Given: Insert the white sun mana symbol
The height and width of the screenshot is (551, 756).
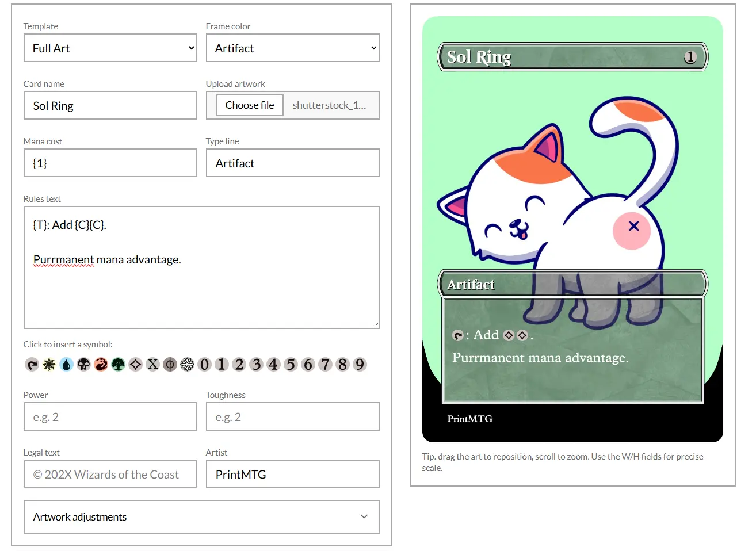Looking at the screenshot, I should [49, 365].
